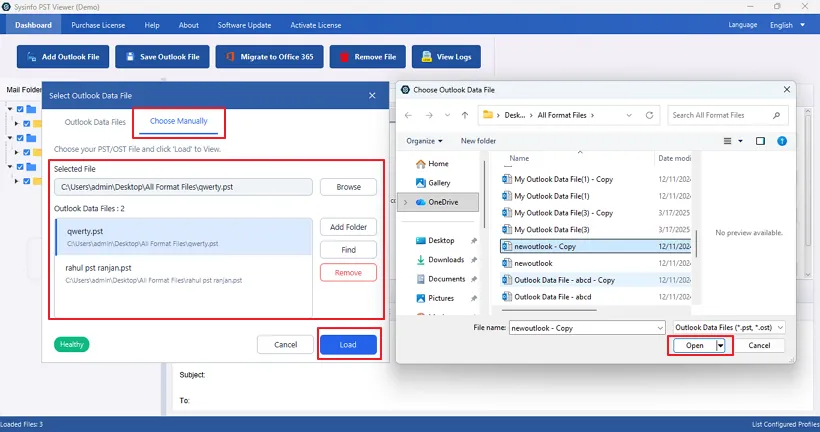
Task: Click the Back arrow in file chooser
Action: click(408, 115)
